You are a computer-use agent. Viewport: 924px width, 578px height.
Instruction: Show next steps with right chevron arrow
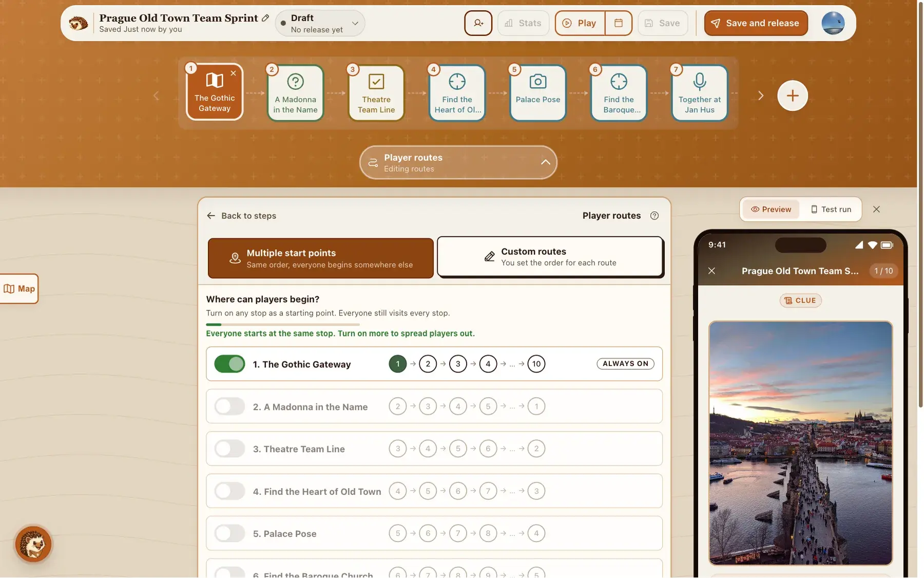(761, 96)
